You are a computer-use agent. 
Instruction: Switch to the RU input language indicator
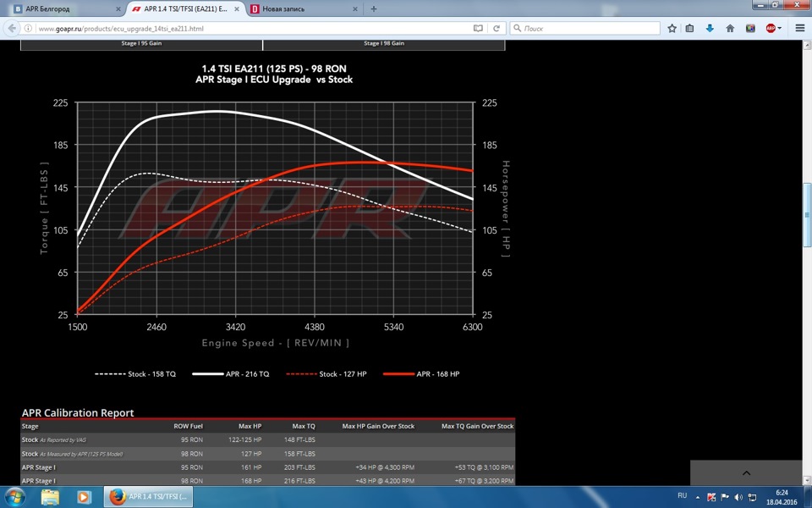point(683,495)
